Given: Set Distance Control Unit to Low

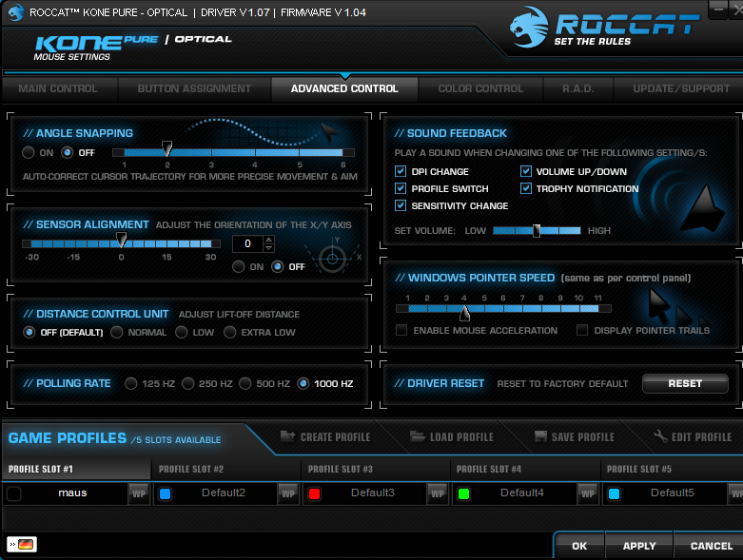Looking at the screenshot, I should pos(181,333).
